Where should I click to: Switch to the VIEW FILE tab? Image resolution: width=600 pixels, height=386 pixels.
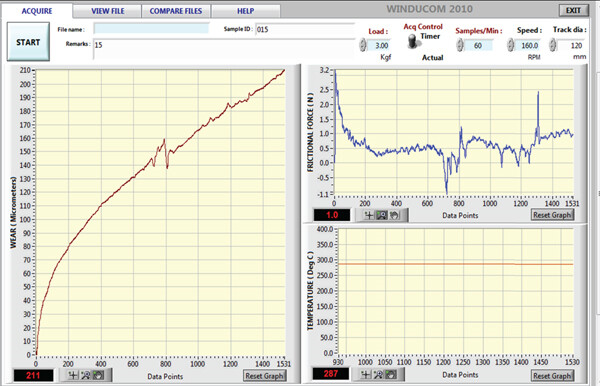[108, 11]
